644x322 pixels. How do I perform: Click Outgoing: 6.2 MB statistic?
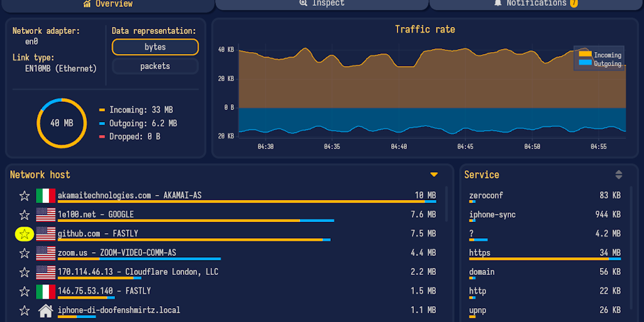143,124
